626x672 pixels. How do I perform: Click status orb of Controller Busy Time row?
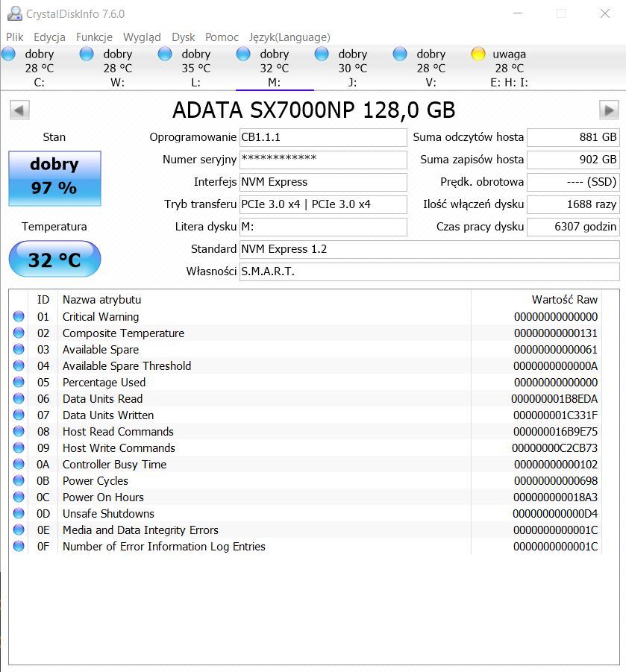pyautogui.click(x=19, y=464)
